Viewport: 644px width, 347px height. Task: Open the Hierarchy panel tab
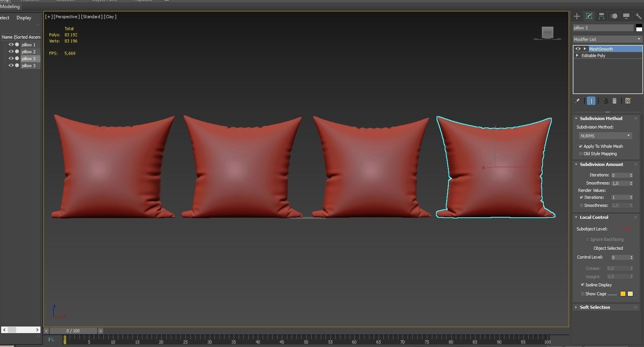coord(602,16)
